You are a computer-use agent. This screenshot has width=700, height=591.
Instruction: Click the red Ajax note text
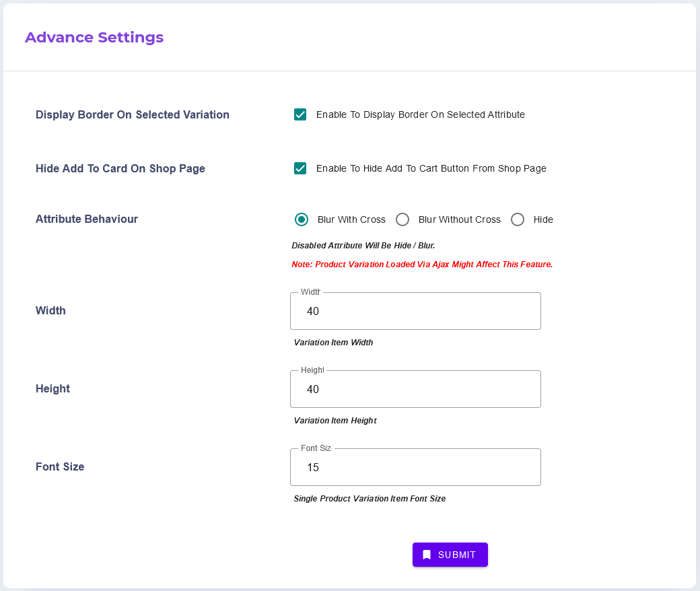(x=422, y=265)
